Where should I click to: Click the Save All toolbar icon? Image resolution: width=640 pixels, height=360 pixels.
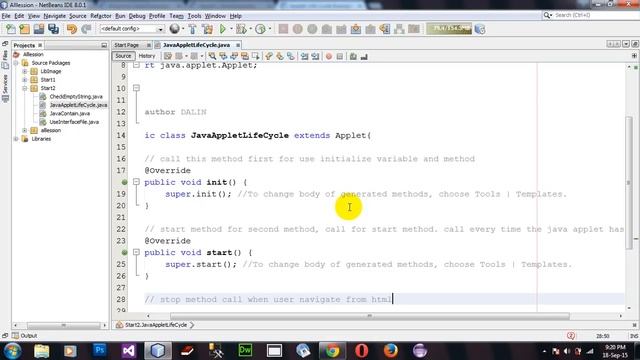53,29
